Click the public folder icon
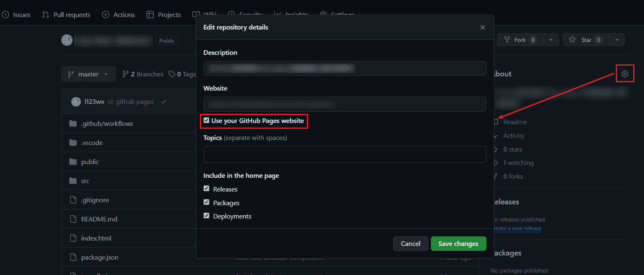This screenshot has width=644, height=275. 73,162
